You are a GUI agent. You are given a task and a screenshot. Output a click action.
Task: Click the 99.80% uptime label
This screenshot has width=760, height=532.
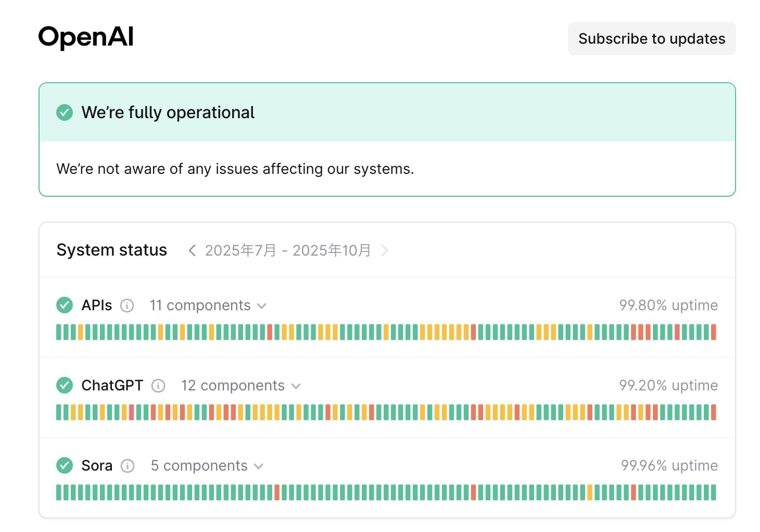(x=668, y=306)
